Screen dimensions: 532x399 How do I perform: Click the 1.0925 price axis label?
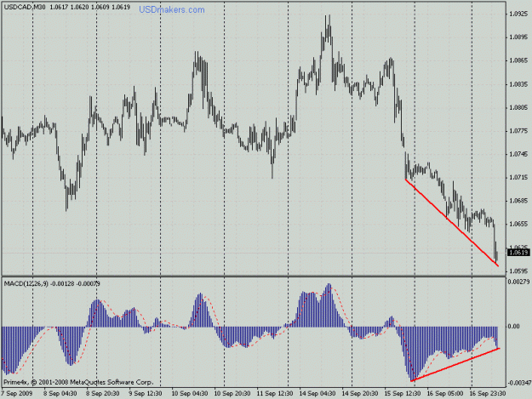coord(518,14)
